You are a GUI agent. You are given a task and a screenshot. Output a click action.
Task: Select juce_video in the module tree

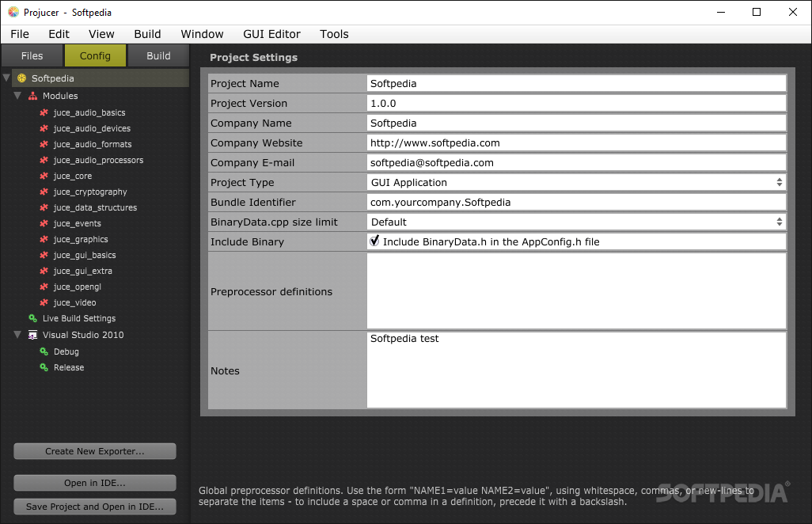74,302
